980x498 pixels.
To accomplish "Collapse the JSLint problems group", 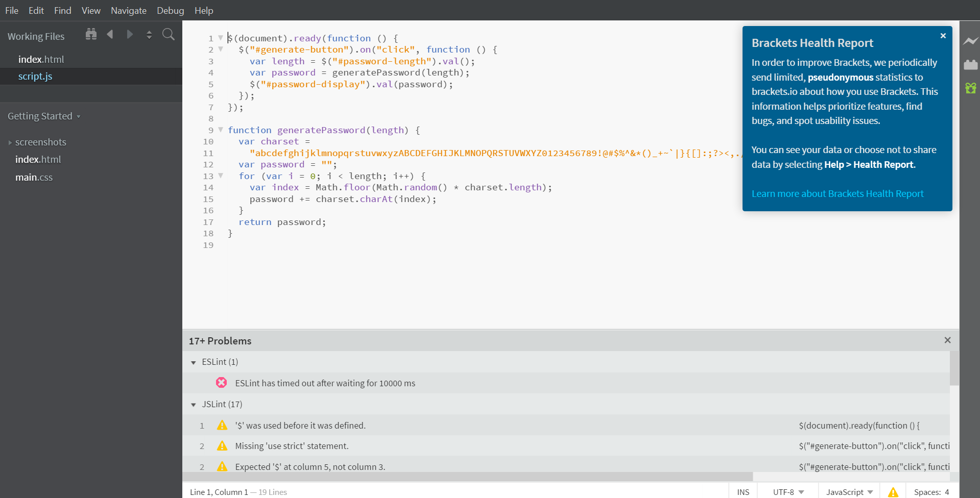I will coord(194,404).
